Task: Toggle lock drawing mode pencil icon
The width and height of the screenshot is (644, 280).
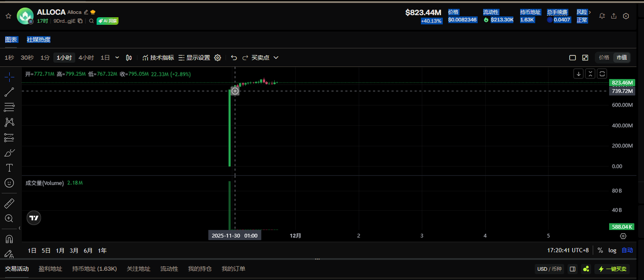Action: click(x=9, y=253)
